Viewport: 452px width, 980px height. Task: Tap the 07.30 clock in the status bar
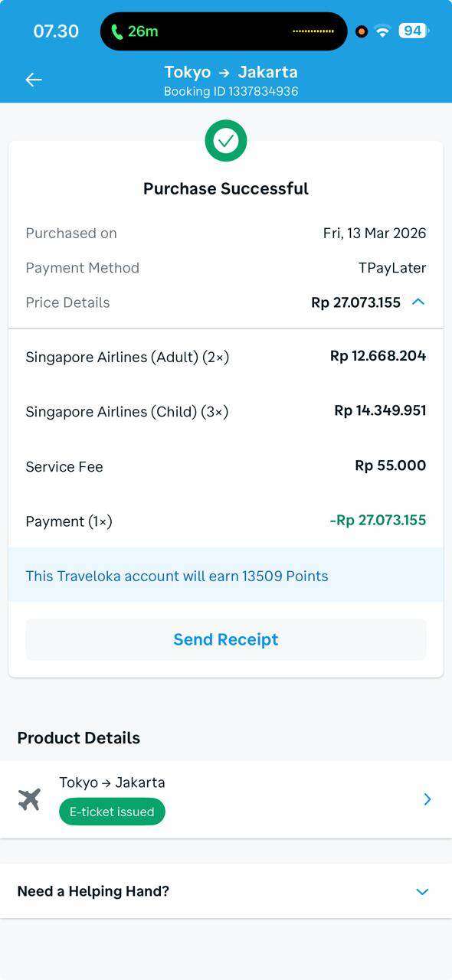pos(54,31)
